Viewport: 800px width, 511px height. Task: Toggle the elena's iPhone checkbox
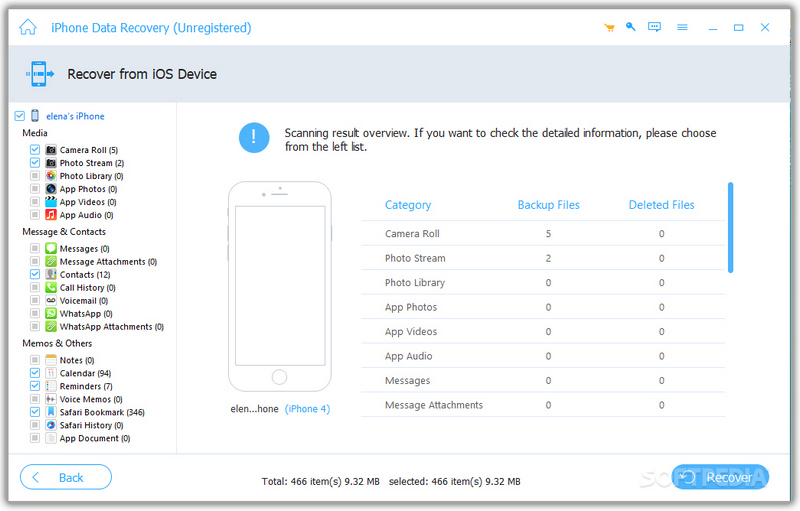click(x=20, y=116)
